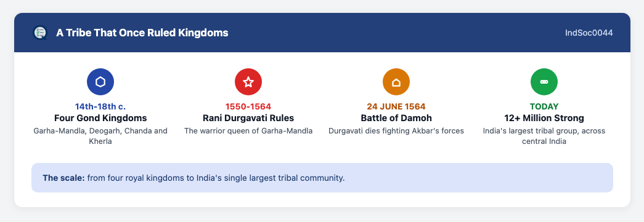Select the 'Four Gond Kingdoms' heading
Viewport: 644px width, 222px height.
100,118
